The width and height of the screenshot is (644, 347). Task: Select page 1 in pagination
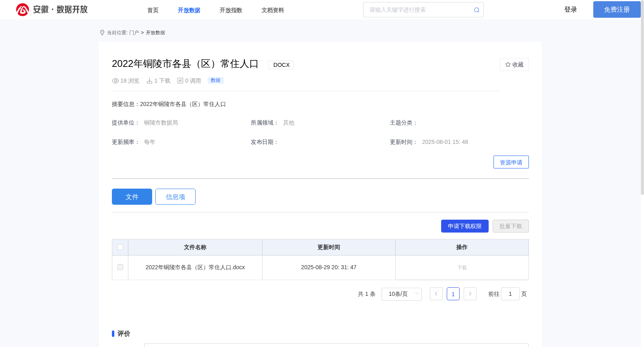click(453, 294)
